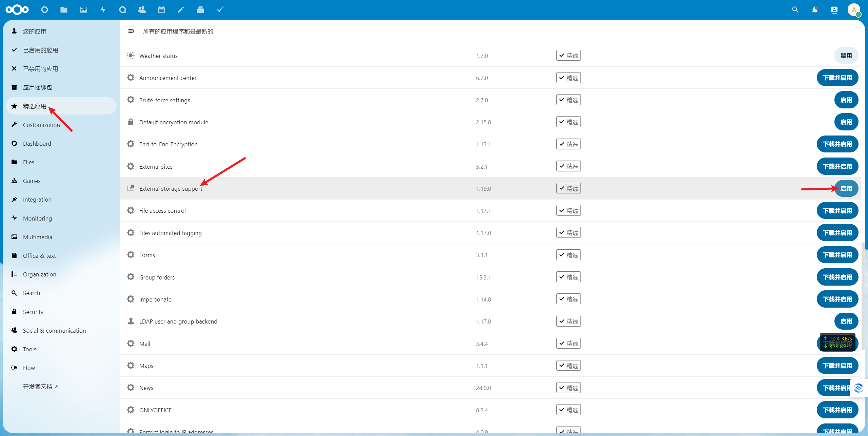
Task: Disable Weather status with 禁用 button
Action: point(846,56)
